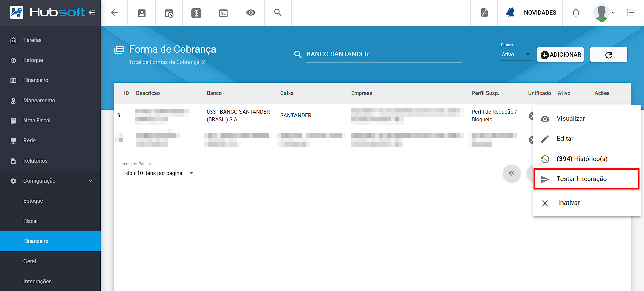Click the ID column header
Image resolution: width=644 pixels, height=291 pixels.
126,93
